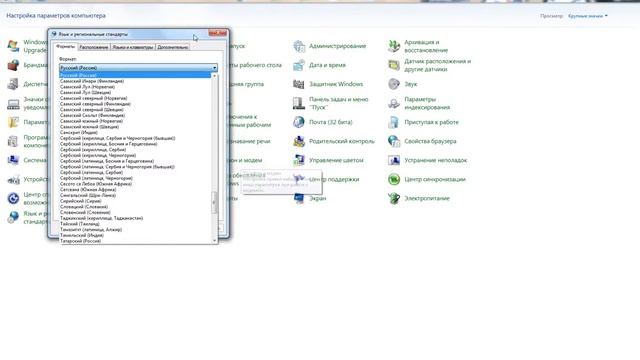
Task: Select Саамский южный (Швеция) in list
Action: pos(135,127)
